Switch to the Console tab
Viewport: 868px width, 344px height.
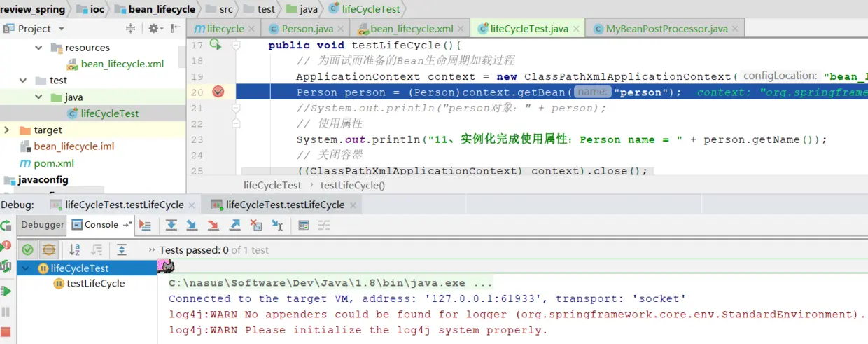[x=101, y=225]
